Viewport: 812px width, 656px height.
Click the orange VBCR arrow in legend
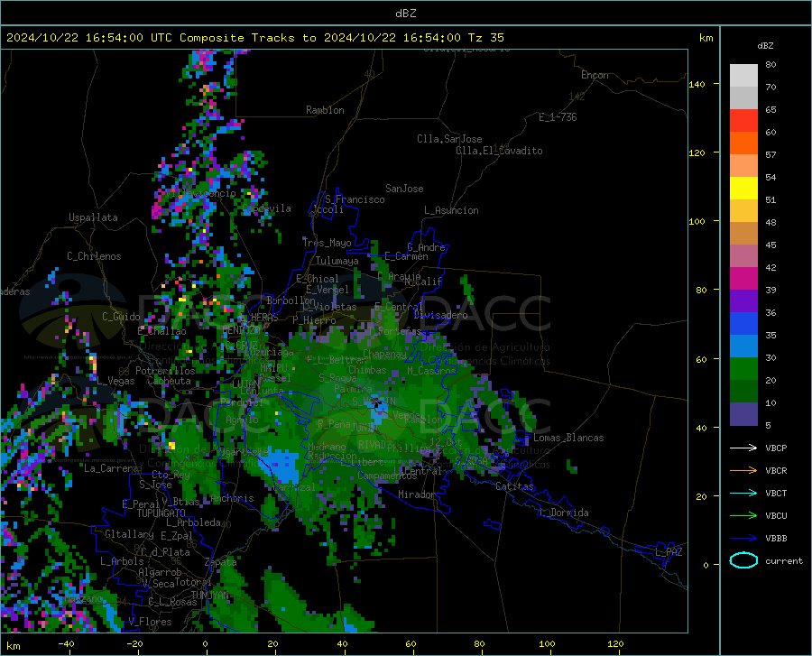[743, 471]
